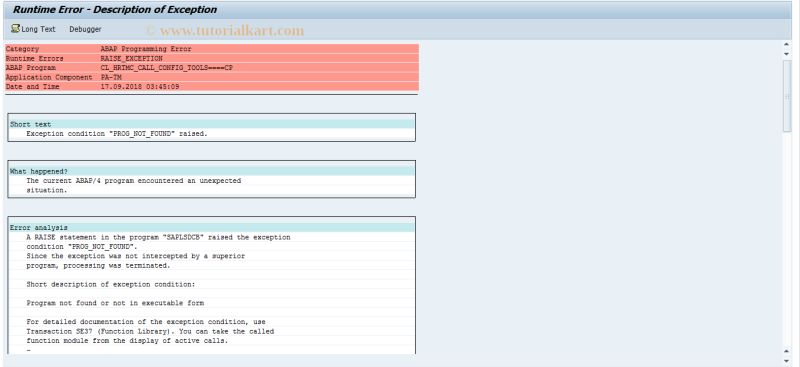800x367 pixels.
Task: Launch the Debugger
Action: (x=85, y=29)
